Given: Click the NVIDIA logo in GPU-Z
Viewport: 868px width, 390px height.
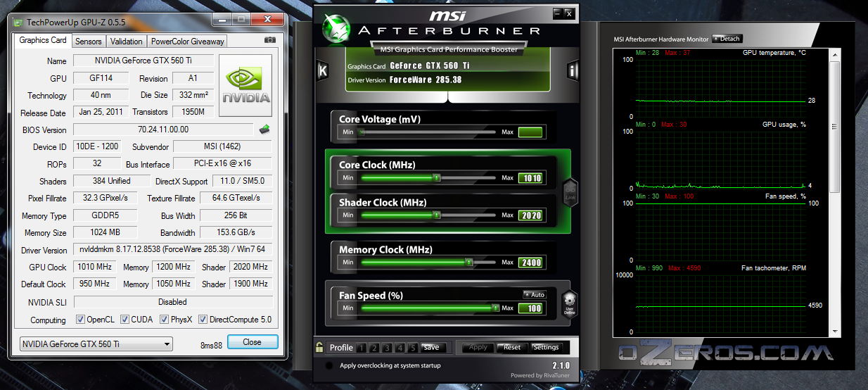Looking at the screenshot, I should pos(246,85).
